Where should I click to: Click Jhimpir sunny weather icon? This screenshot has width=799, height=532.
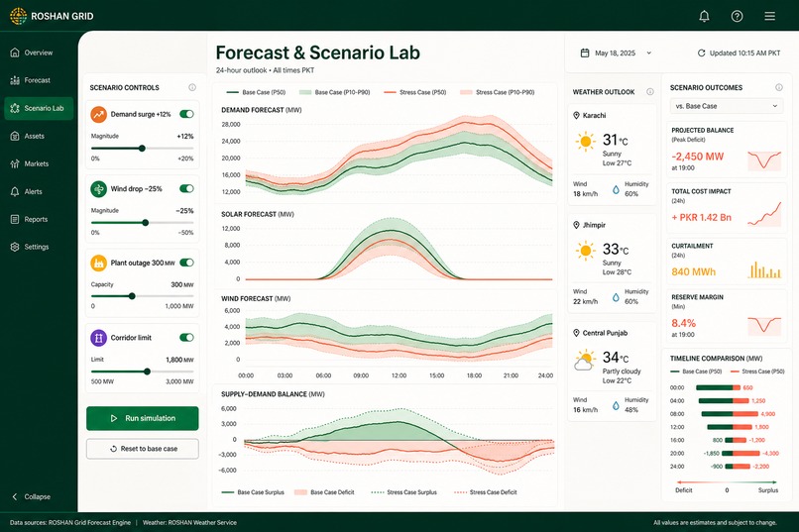click(586, 251)
